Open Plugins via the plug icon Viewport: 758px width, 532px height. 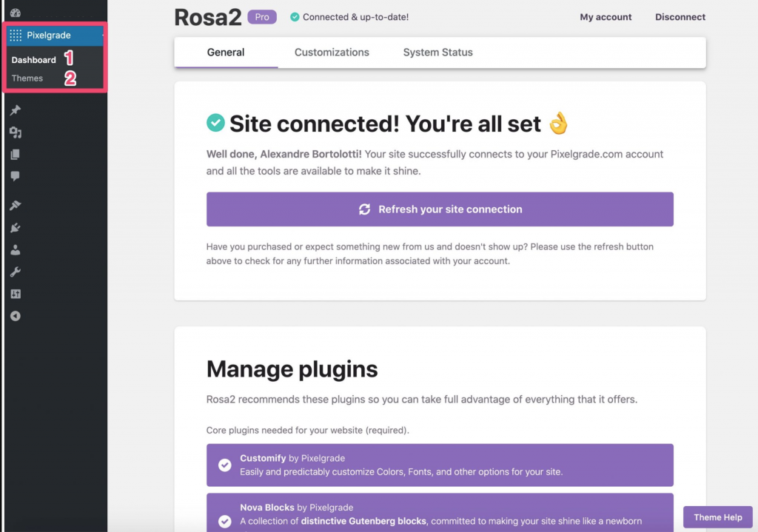tap(16, 227)
